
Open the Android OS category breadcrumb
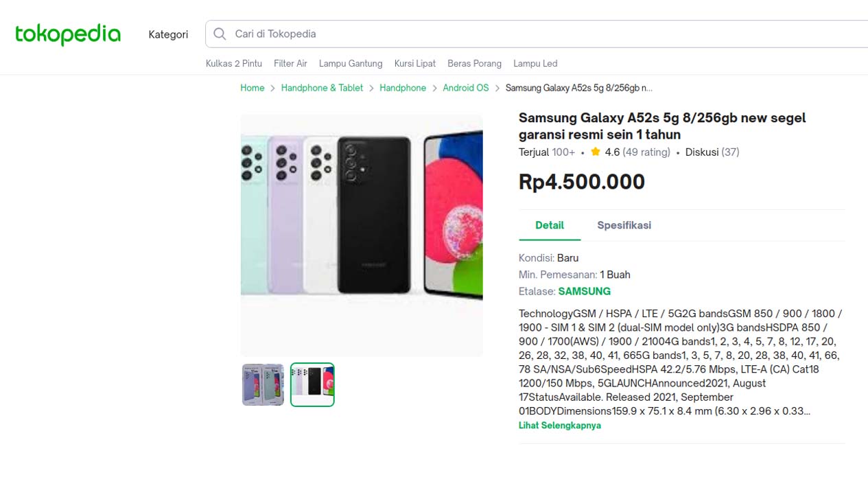point(465,88)
